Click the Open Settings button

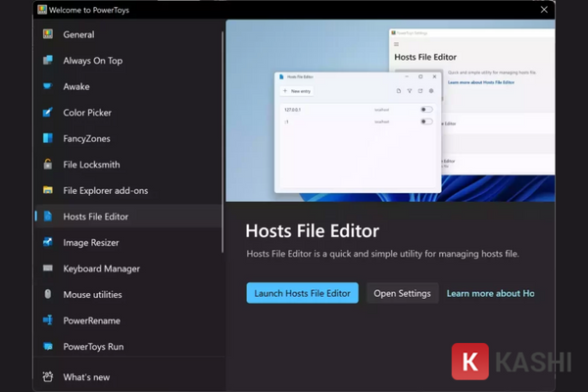click(x=402, y=293)
